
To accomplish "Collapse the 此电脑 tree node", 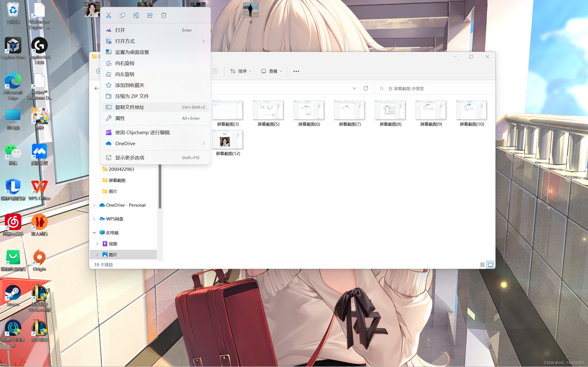I will (x=94, y=233).
